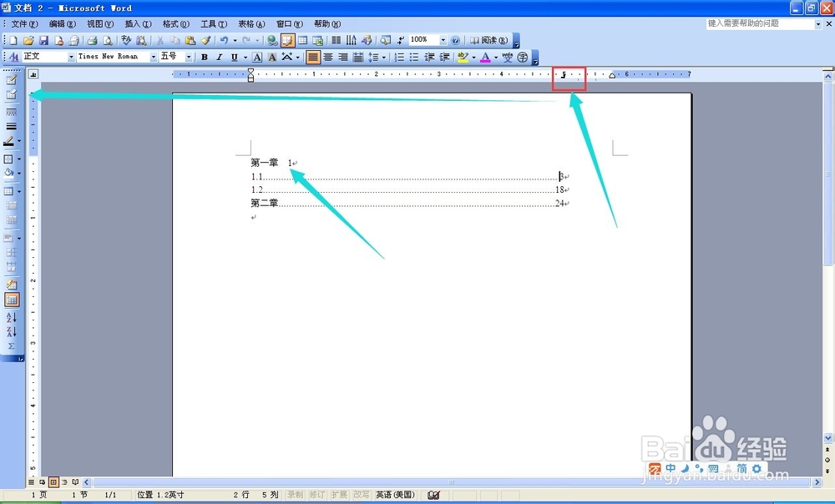Open the 格式 Format menu

[x=175, y=24]
